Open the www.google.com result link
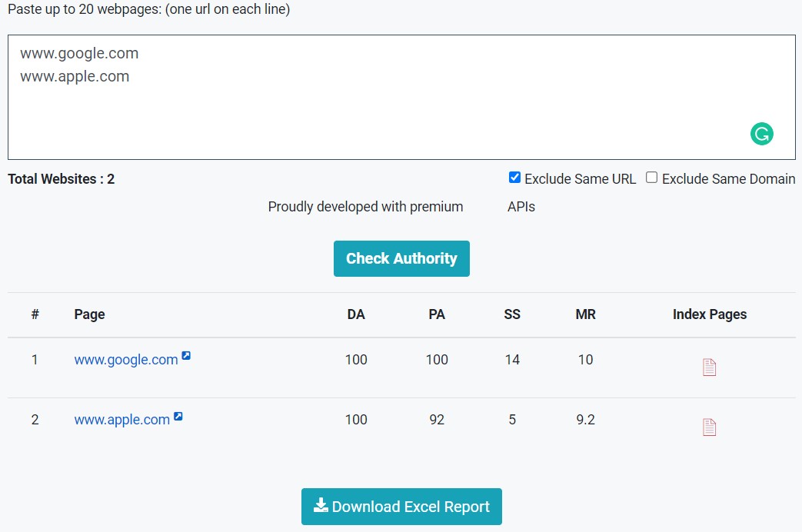 126,360
